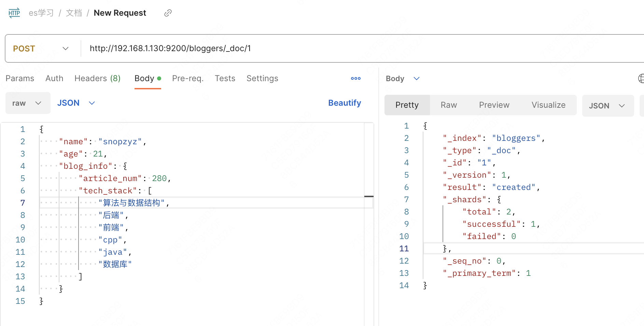Image resolution: width=644 pixels, height=326 pixels.
Task: Open the response JSON format dropdown
Action: (x=608, y=106)
